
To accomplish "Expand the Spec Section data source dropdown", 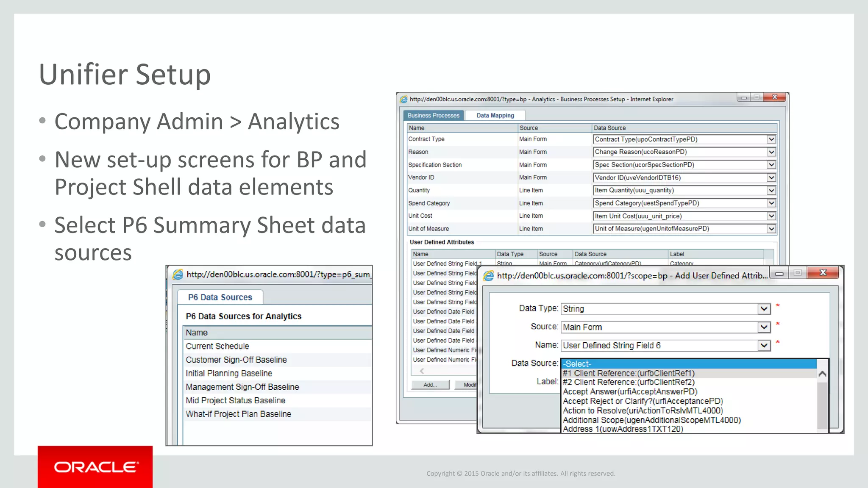I will (771, 165).
